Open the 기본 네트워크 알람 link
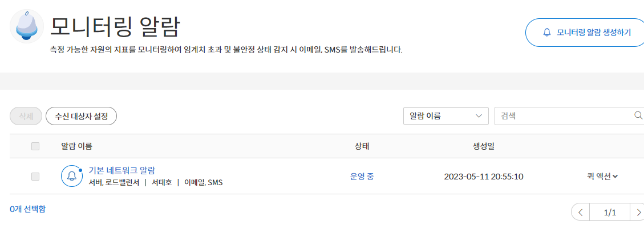This screenshot has width=644, height=232. [122, 170]
